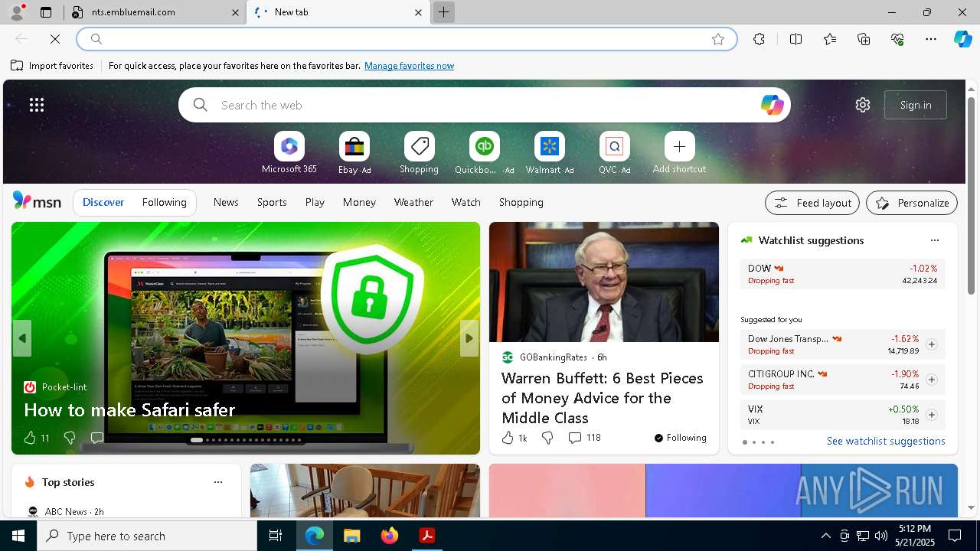Open the Weather section
The width and height of the screenshot is (980, 551).
(413, 202)
